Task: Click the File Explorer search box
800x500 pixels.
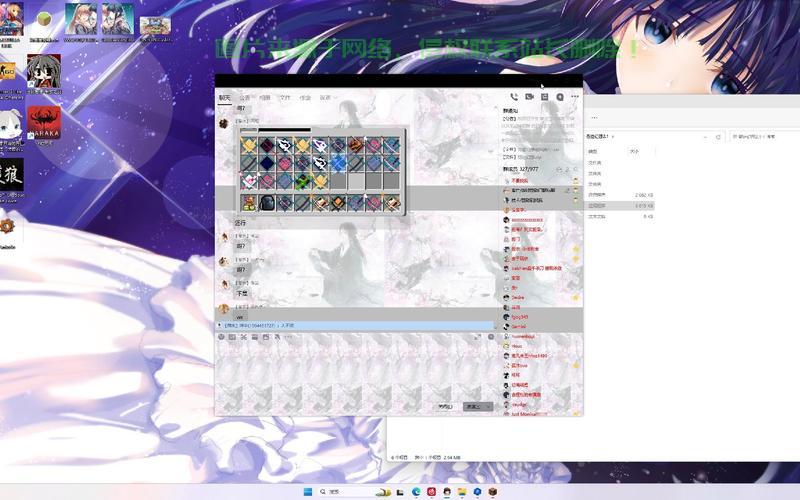Action: pyautogui.click(x=764, y=137)
